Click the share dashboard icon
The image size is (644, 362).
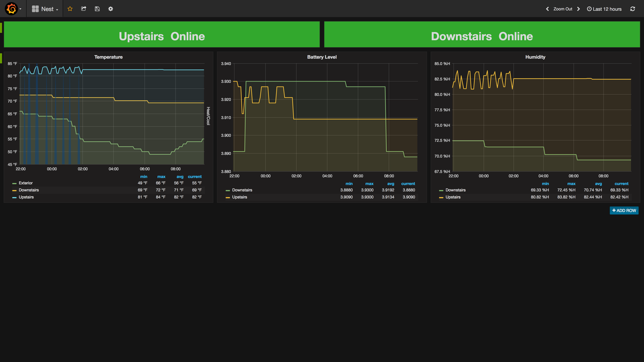point(84,9)
